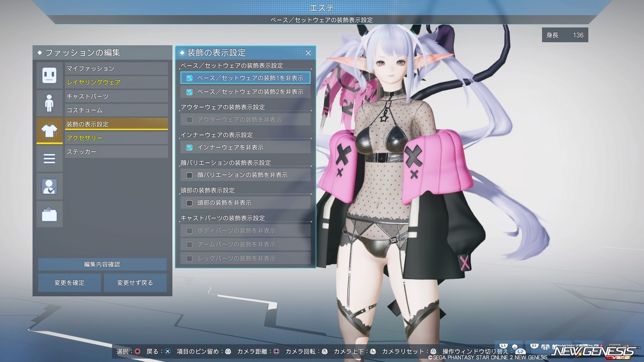The image size is (644, 362).
Task: Click the stick icon beside カメラ上下
Action: click(x=373, y=352)
